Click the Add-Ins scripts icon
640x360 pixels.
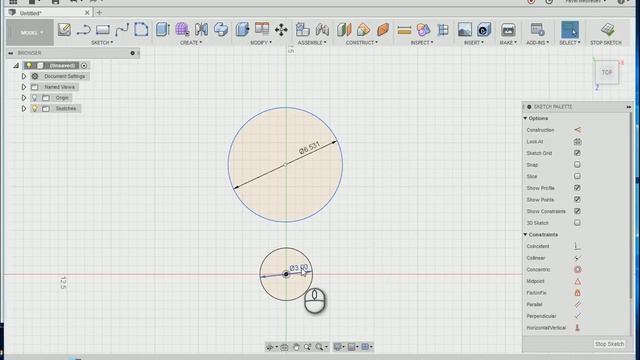537,29
